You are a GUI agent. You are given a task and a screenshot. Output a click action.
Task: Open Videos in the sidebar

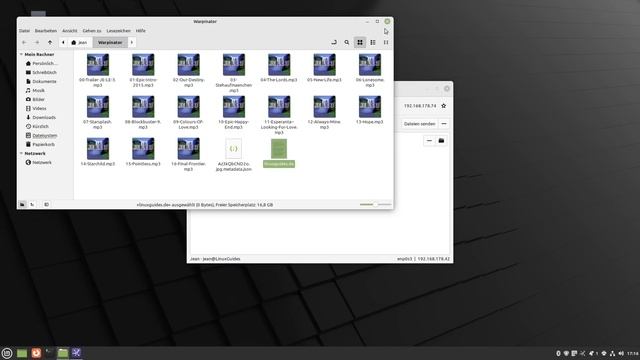(x=36, y=109)
